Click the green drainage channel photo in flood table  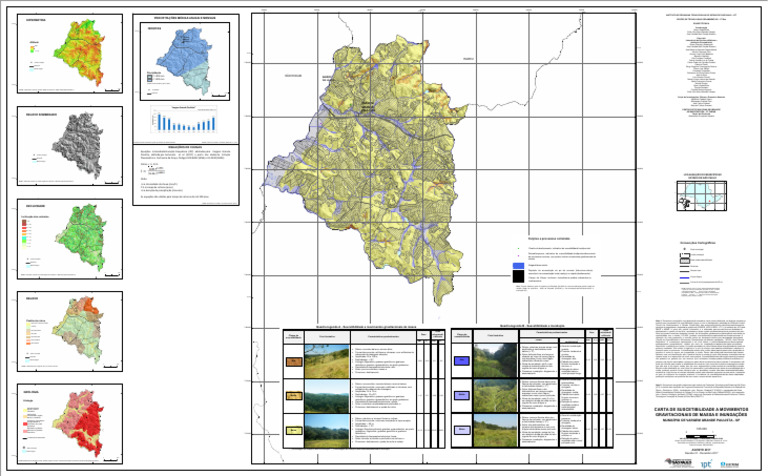[495, 395]
